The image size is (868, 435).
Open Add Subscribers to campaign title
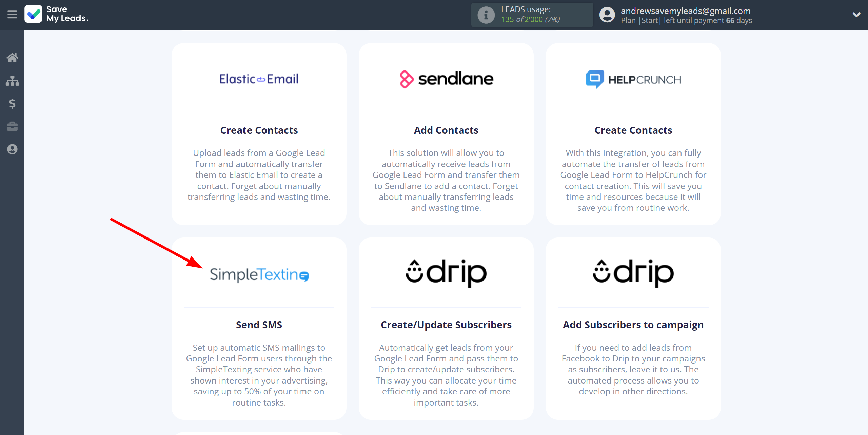pyautogui.click(x=633, y=325)
